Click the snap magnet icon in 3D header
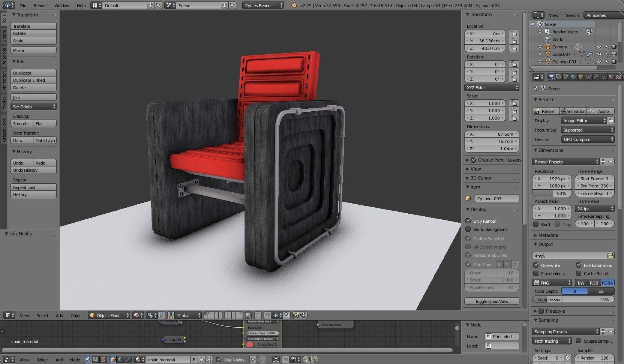Screen dimensions: 624x364 267,315
